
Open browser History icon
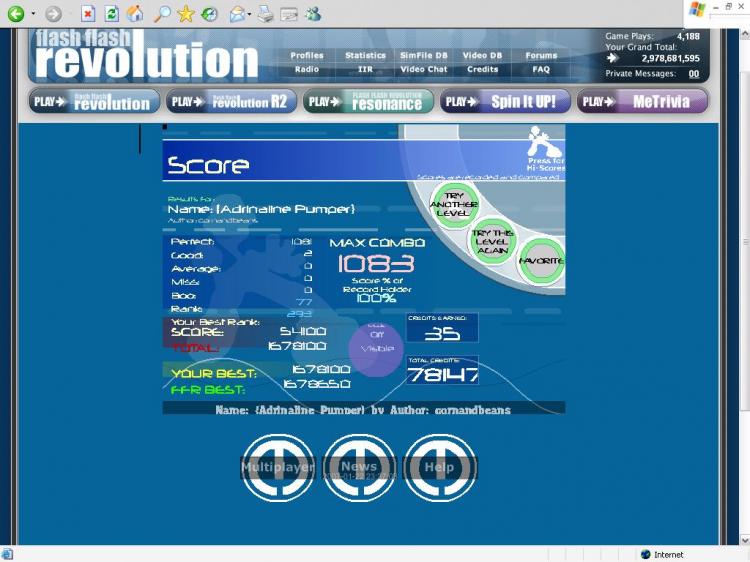[x=209, y=14]
